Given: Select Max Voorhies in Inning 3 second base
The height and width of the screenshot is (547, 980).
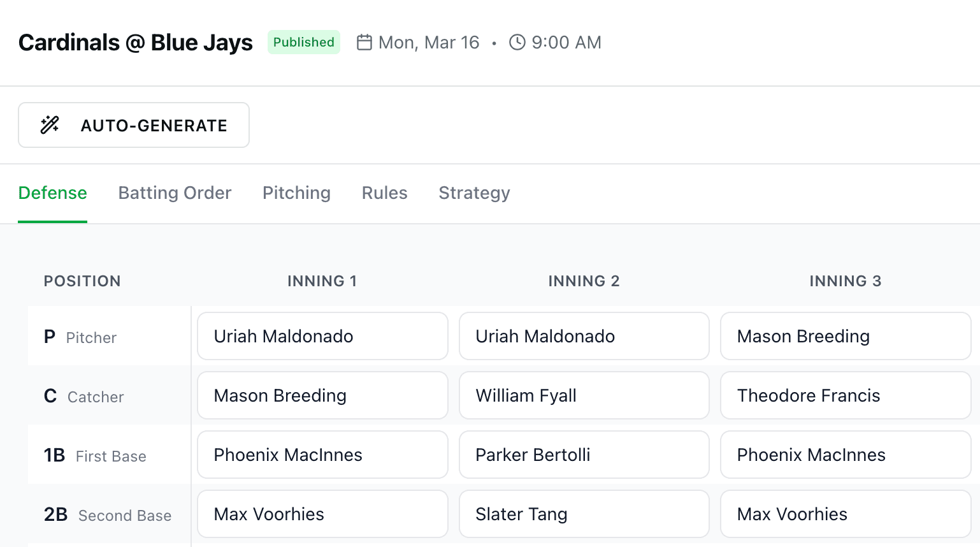Looking at the screenshot, I should click(x=846, y=514).
